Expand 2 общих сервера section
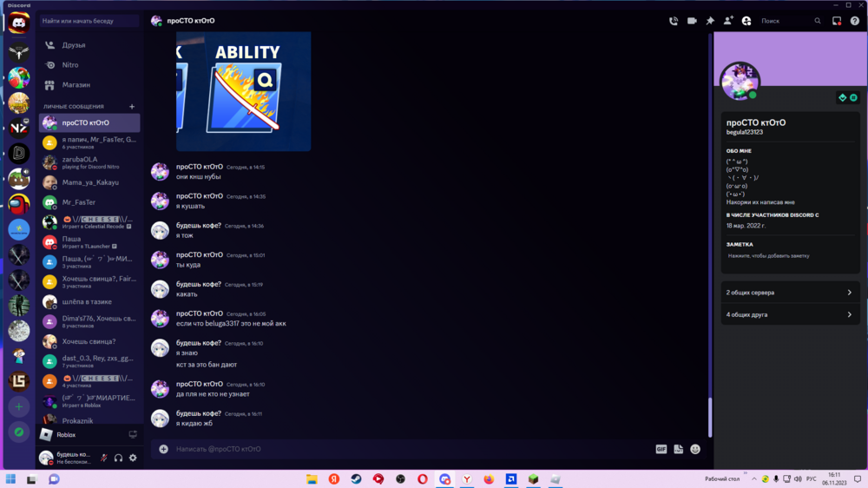The width and height of the screenshot is (868, 488). 790,293
